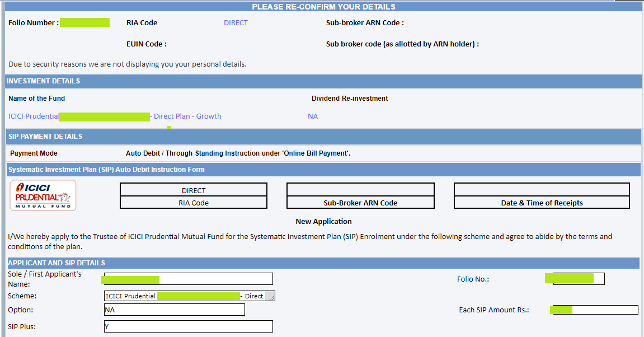Click the SIP Plus field showing Y
Screen dimensions: 644x337
tap(188, 326)
